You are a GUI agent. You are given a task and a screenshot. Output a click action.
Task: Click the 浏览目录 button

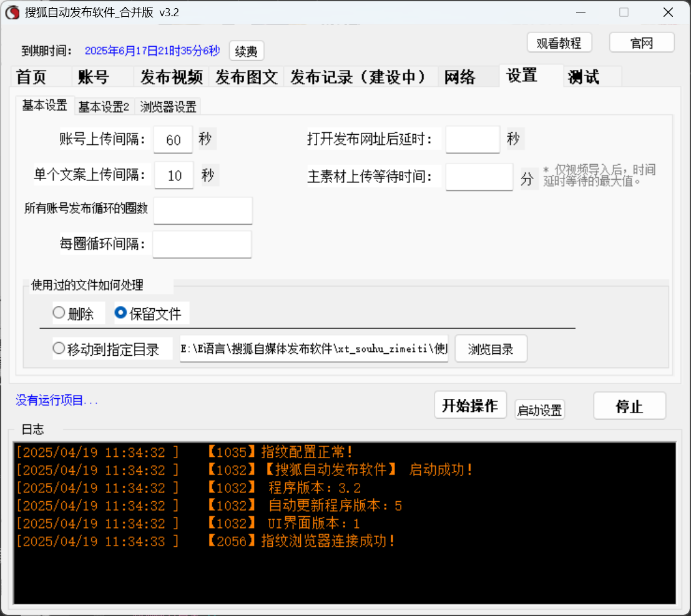point(491,349)
